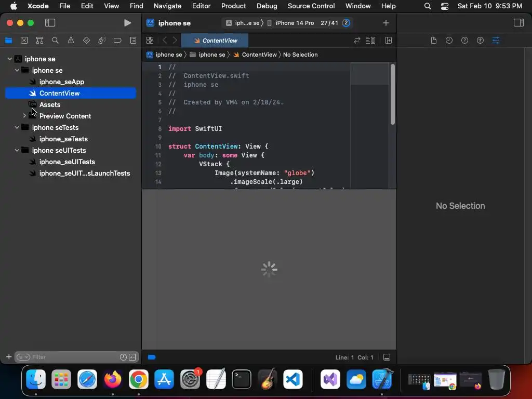532x399 pixels.
Task: Open the Test navigator diamond icon
Action: click(87, 41)
